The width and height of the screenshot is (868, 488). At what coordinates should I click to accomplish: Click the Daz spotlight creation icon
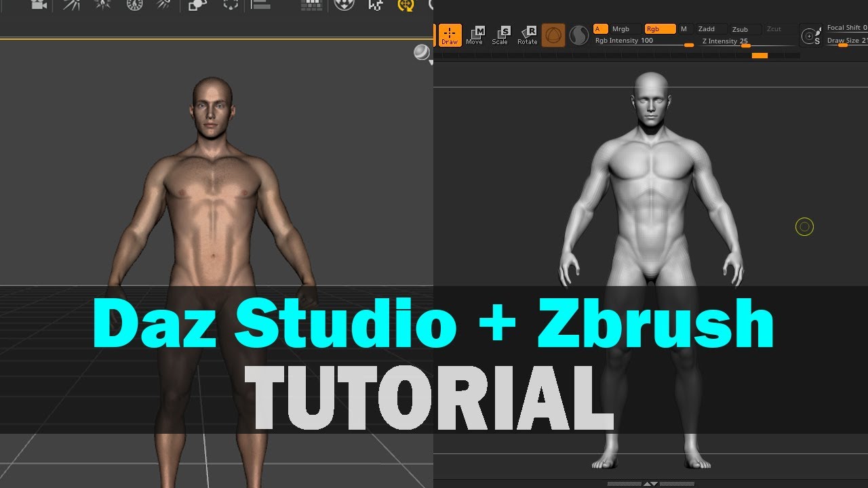(x=72, y=5)
